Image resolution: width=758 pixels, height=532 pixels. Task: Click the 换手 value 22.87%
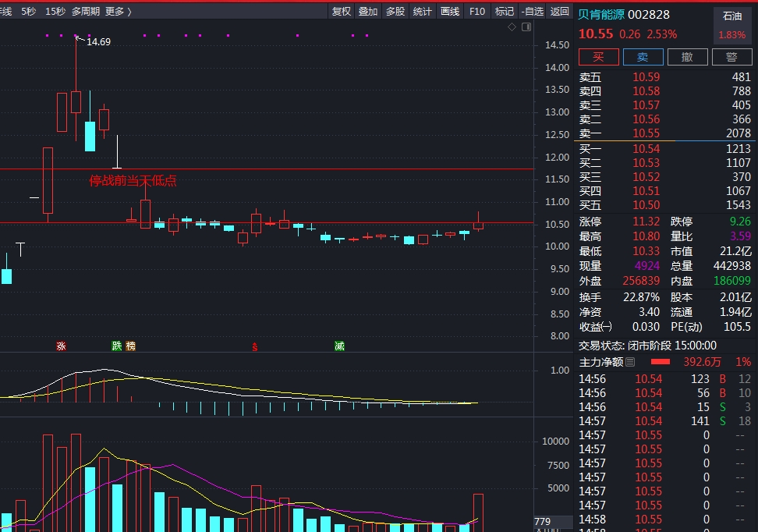[x=642, y=297]
